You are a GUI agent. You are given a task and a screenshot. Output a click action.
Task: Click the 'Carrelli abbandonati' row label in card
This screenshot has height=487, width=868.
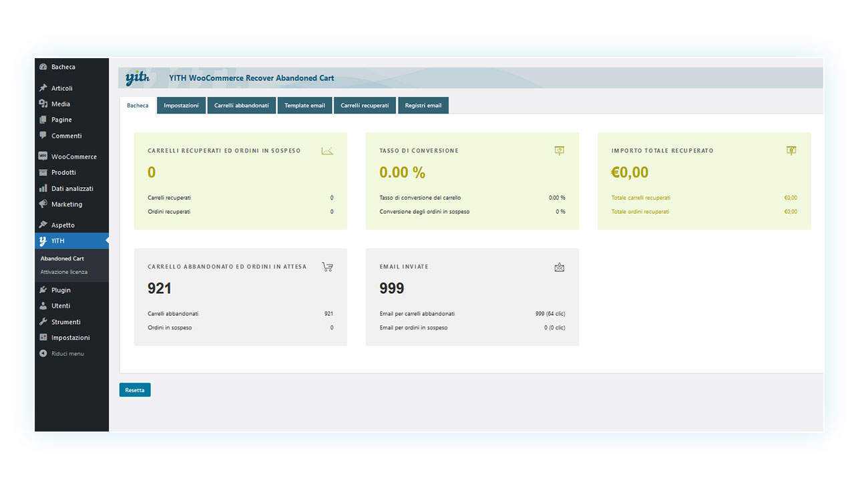pos(173,314)
